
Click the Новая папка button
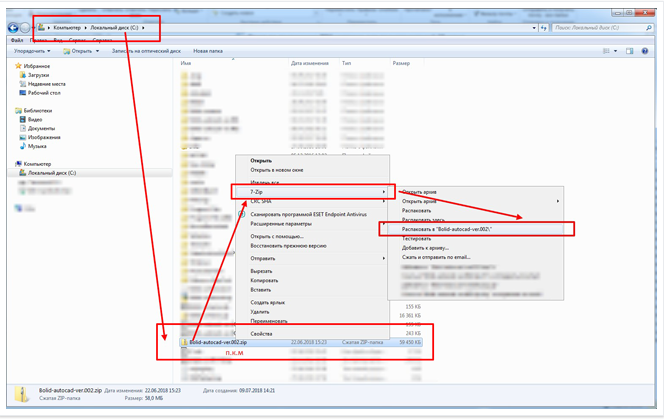(208, 51)
